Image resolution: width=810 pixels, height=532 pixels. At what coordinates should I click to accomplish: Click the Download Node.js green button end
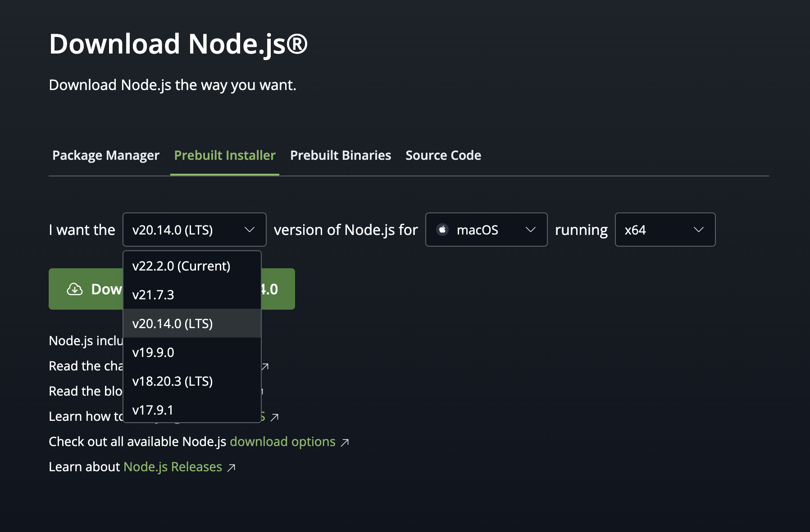coord(278,289)
